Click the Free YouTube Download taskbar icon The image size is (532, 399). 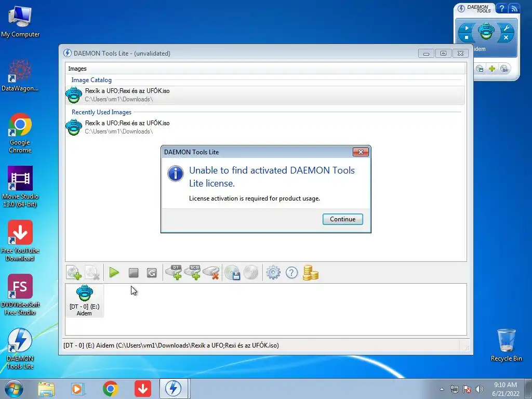point(142,389)
